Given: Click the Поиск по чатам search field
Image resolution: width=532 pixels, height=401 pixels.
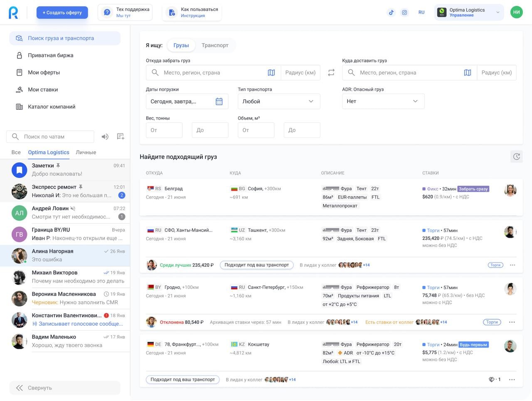Looking at the screenshot, I should pos(54,137).
